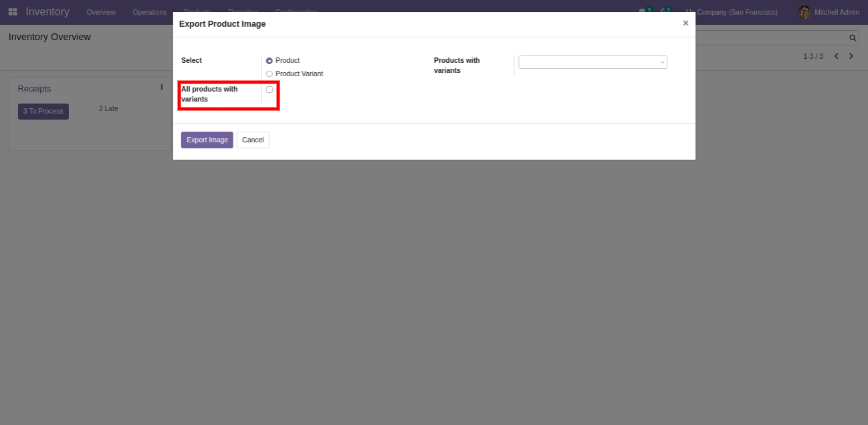Screen dimensions: 868x425
Task: Open the Mitchell Admin user menu
Action: click(x=836, y=12)
